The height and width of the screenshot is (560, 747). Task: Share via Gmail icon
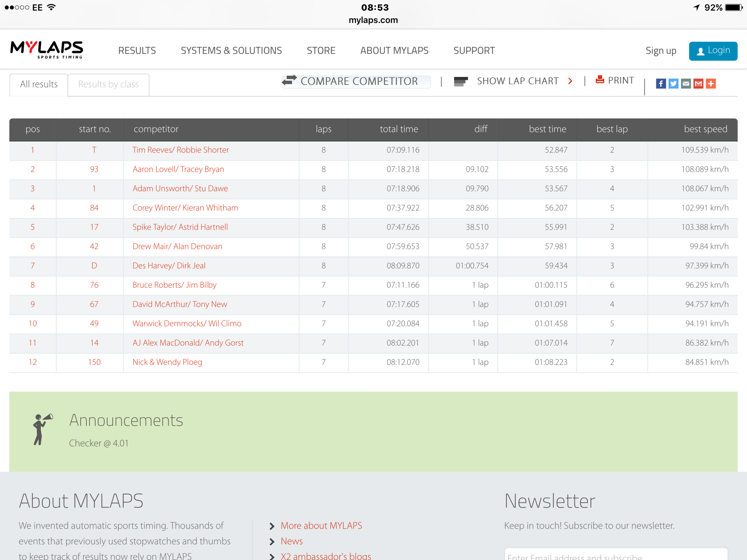point(698,83)
